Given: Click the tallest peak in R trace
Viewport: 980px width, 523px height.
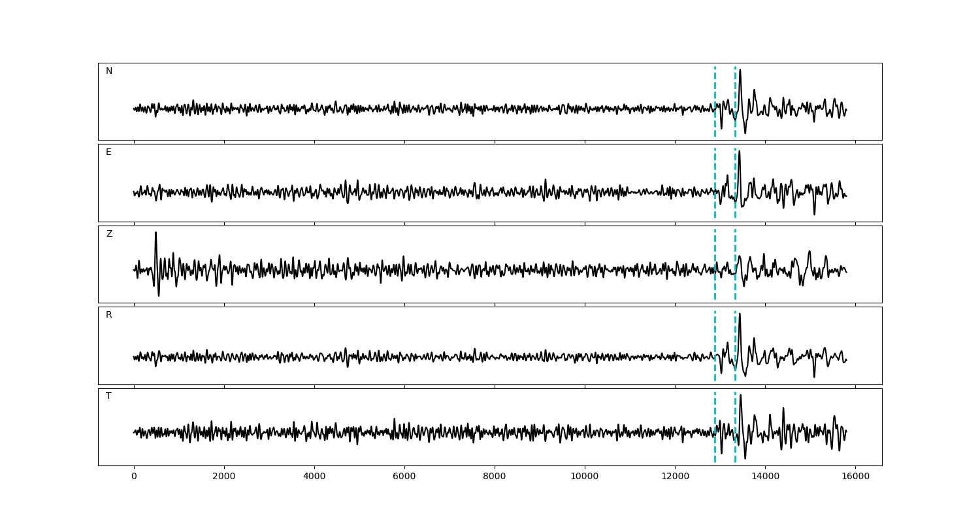Looking at the screenshot, I should [x=740, y=315].
